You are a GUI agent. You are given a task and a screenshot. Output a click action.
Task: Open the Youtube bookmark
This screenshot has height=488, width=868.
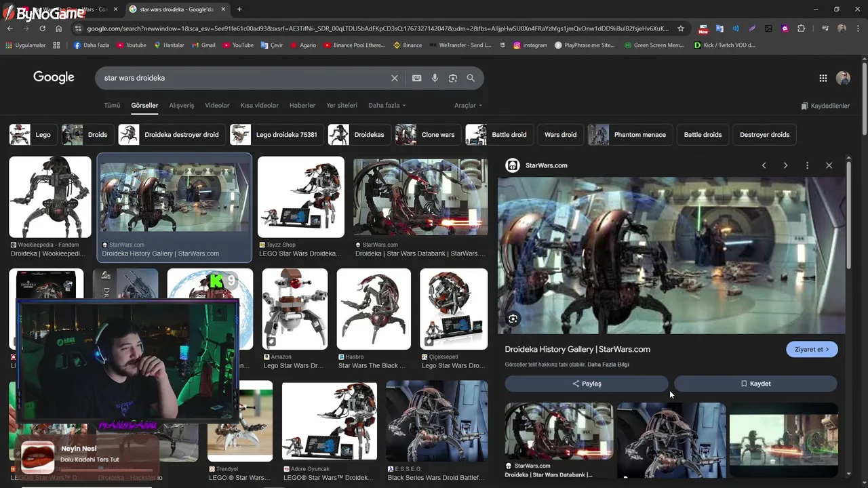tap(132, 45)
